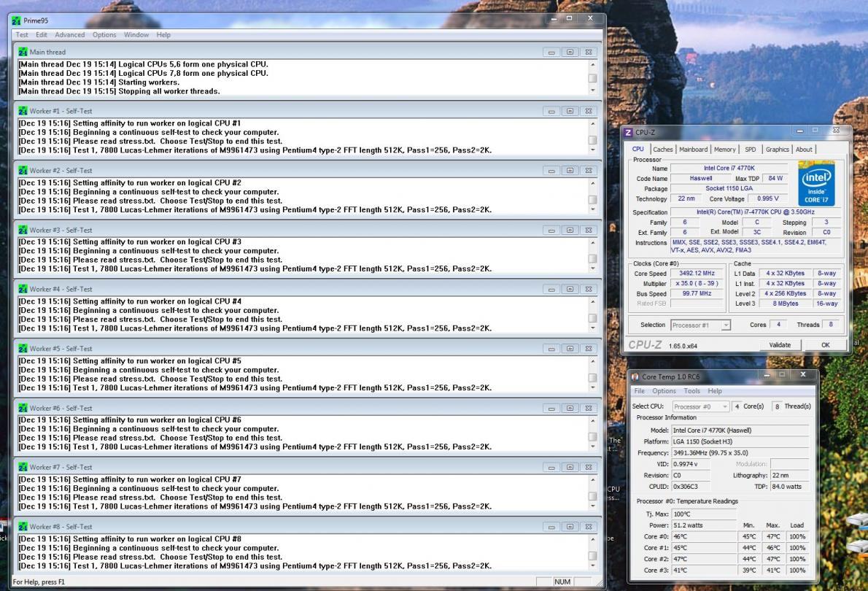Click the Worker #5 window icon
Image resolution: width=868 pixels, height=591 pixels.
23,348
